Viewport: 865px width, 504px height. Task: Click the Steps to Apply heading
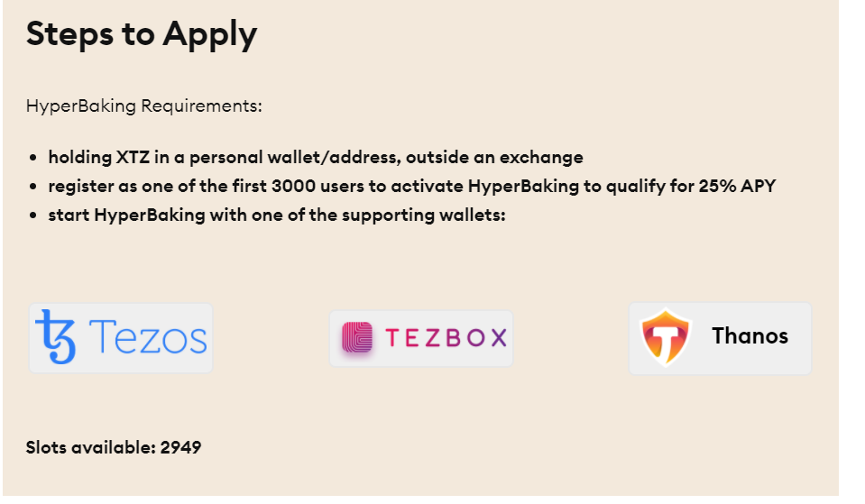[x=142, y=34]
